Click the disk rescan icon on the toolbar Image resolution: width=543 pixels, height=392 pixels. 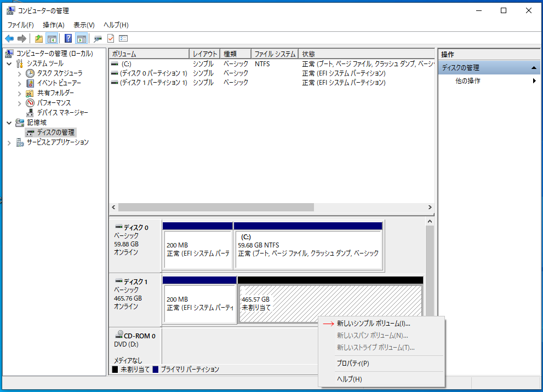pyautogui.click(x=97, y=38)
